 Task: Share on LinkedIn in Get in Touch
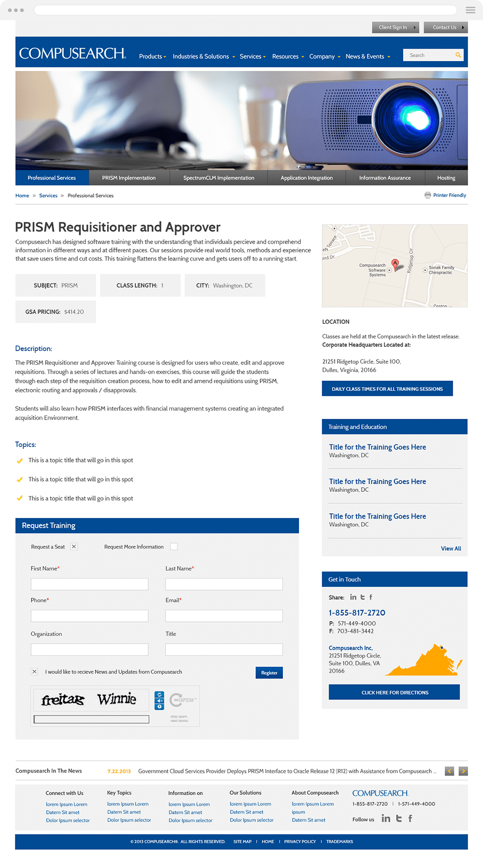point(353,597)
